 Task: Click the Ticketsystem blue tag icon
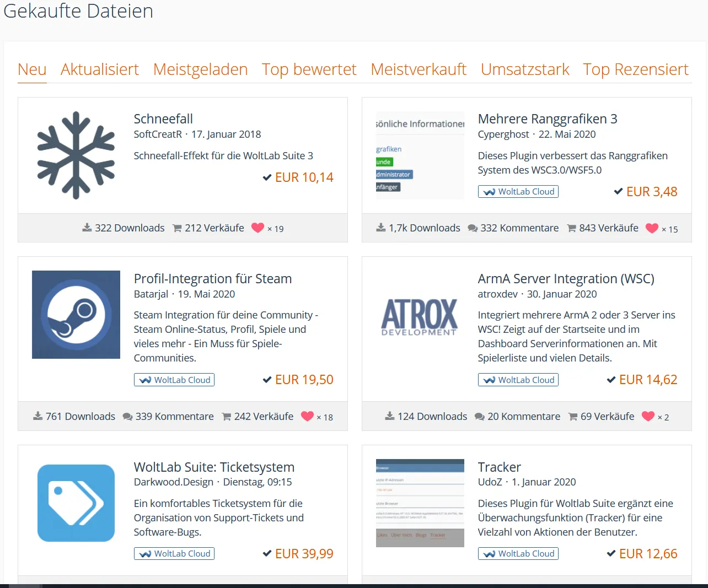(76, 503)
